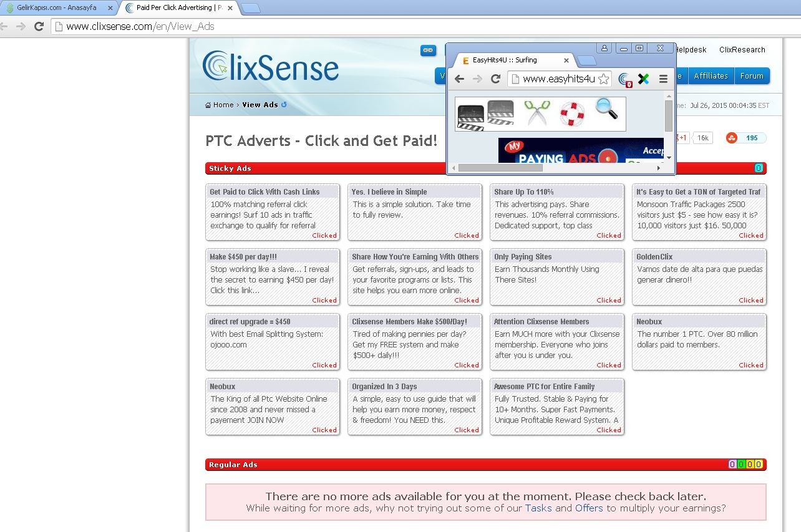Open the Share Up To 110% ad
This screenshot has width=801, height=532.
click(556, 212)
